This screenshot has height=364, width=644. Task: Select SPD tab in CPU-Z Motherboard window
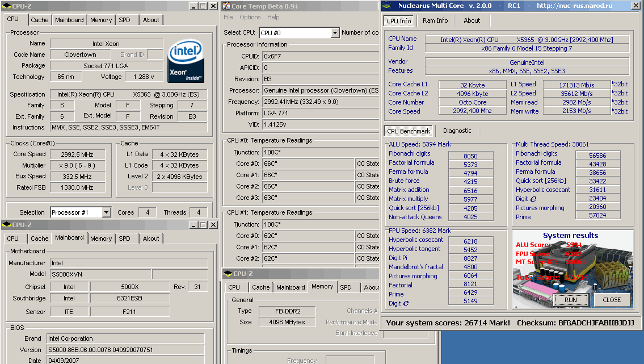[124, 239]
